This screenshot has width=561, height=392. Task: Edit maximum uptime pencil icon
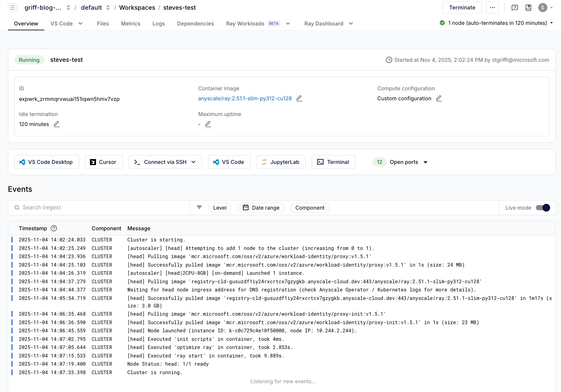tap(208, 124)
